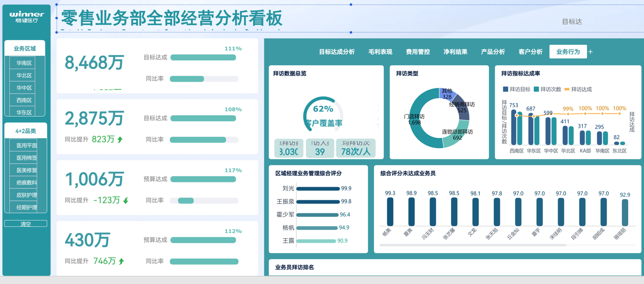Click the down arrow beside -123万
The image size is (644, 284).
[x=126, y=201]
